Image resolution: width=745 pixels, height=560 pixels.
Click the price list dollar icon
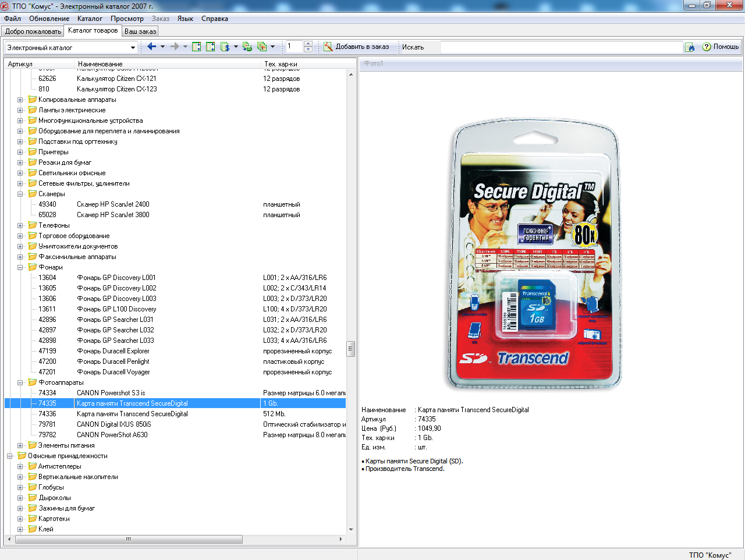click(x=225, y=47)
